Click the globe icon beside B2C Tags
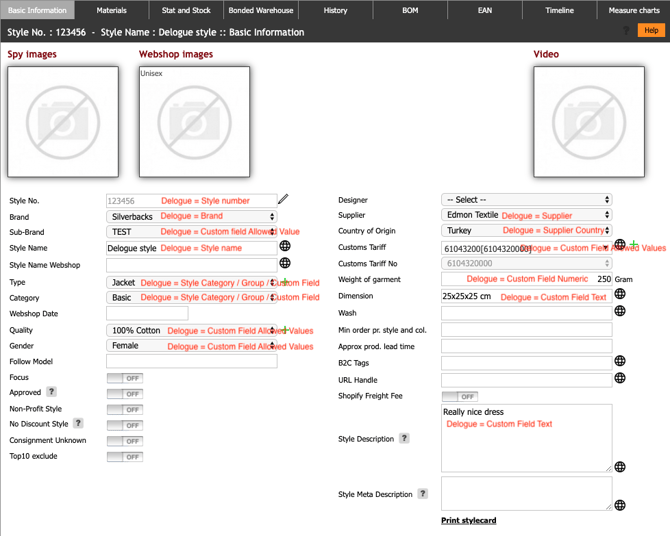 click(620, 361)
